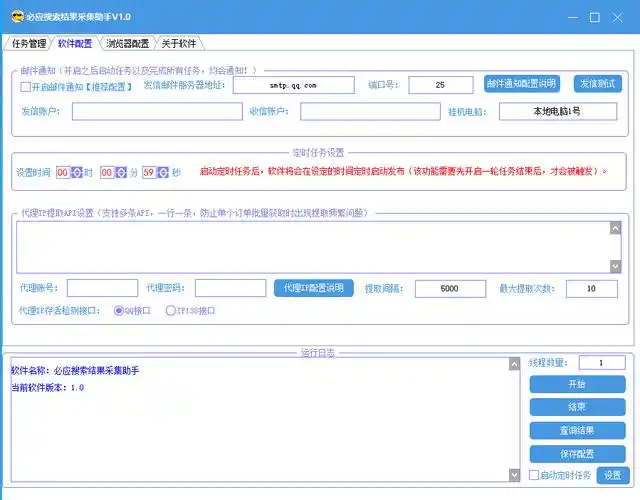Click the 最大提取次数 field showing 10
Screen dimensions: 640x500
[x=592, y=289]
